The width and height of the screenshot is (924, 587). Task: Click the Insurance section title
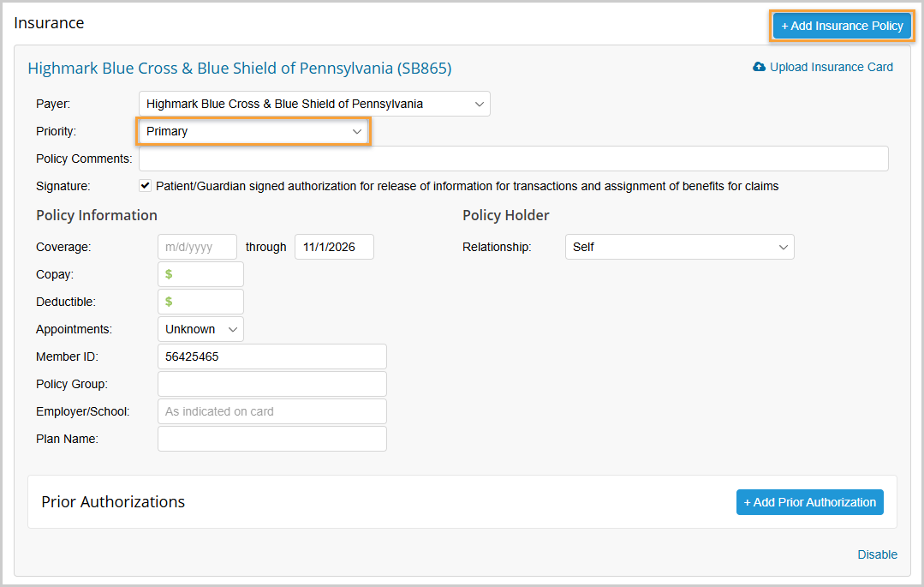pos(49,23)
